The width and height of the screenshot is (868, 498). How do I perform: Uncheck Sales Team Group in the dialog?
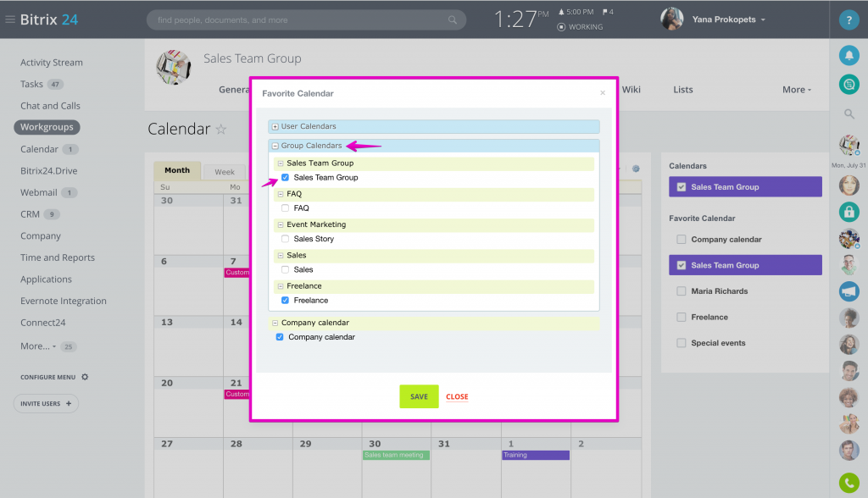pyautogui.click(x=285, y=178)
